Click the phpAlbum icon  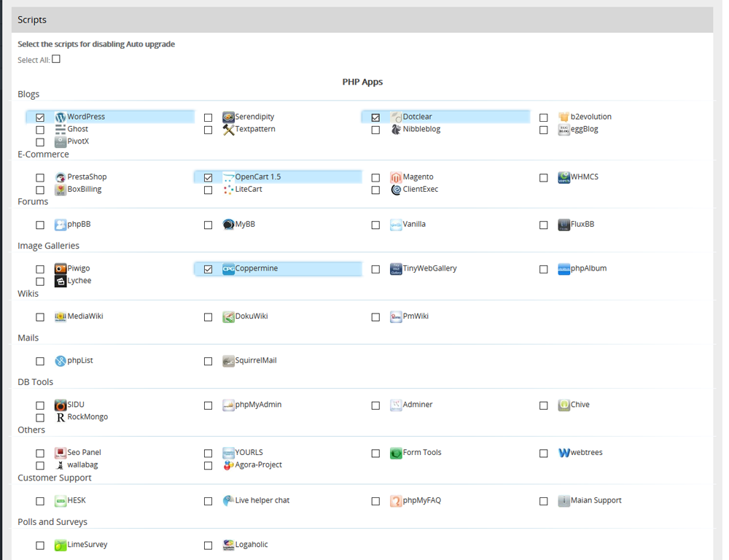[x=564, y=269]
